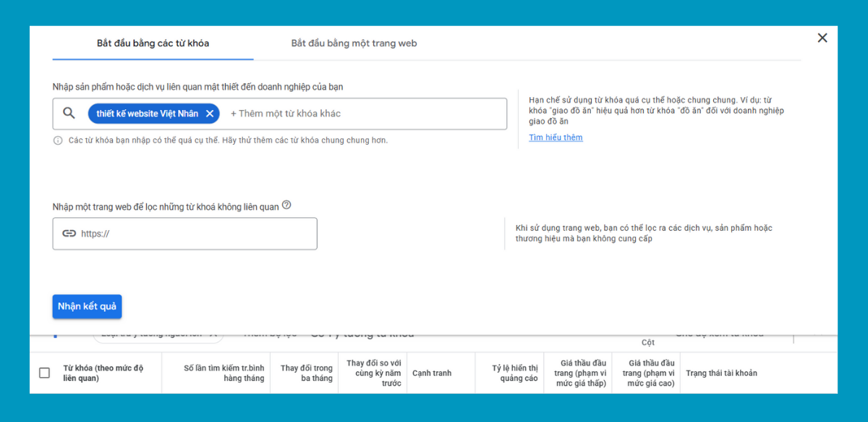
Task: Sort by "Số lần tìm kiếm tr.bình hàng tháng" column
Action: 224,373
